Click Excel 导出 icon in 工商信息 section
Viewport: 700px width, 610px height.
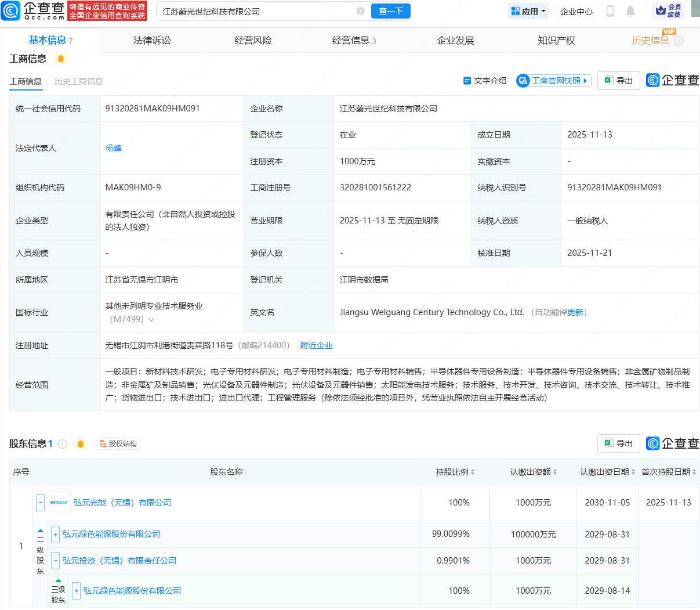618,81
